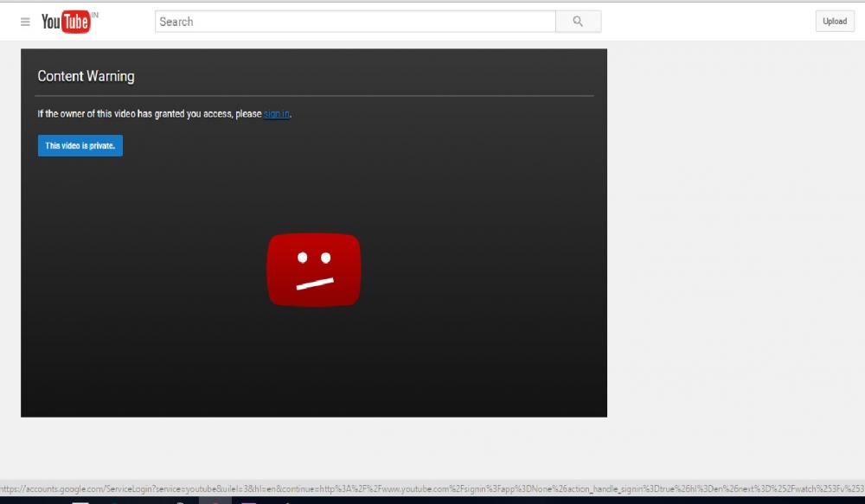Click the purple icon in the taskbar
Screen dimensions: 865x504
tap(248, 501)
